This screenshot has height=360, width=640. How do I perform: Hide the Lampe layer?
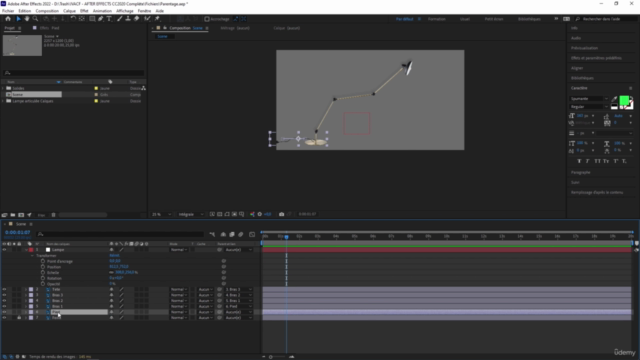(4, 250)
